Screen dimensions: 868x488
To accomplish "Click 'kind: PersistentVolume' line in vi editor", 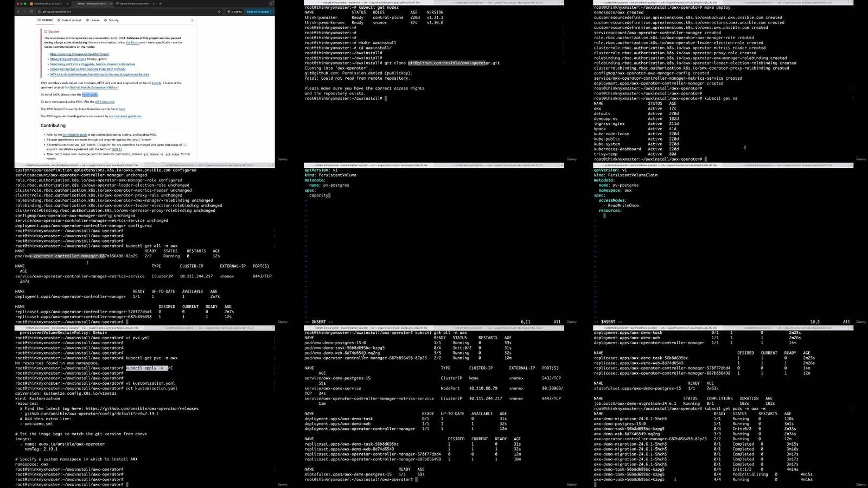I will pos(330,175).
